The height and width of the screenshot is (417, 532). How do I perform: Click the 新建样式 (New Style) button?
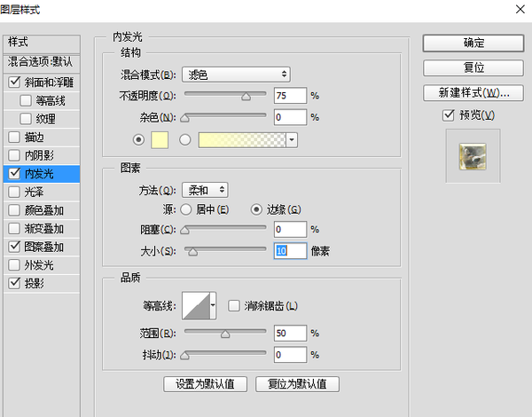pyautogui.click(x=473, y=92)
